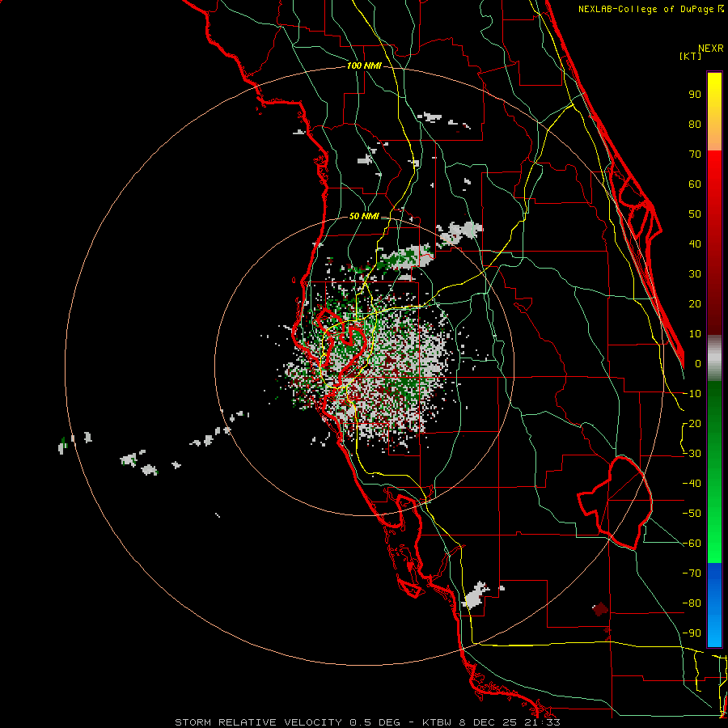728x728 pixels.
Task: Click the 0 value on the velocity scale
Action: pyautogui.click(x=698, y=364)
